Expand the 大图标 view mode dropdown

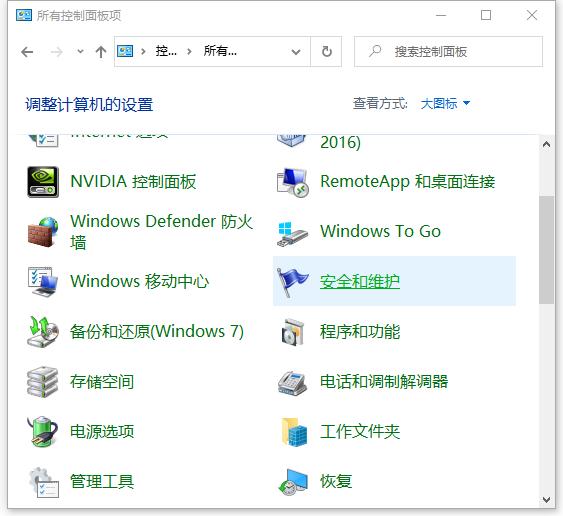pos(445,103)
